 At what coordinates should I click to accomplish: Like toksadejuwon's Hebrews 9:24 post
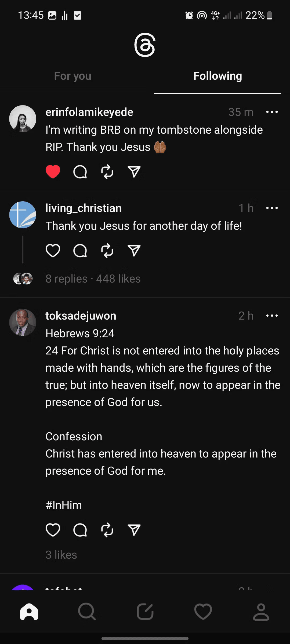click(x=53, y=530)
